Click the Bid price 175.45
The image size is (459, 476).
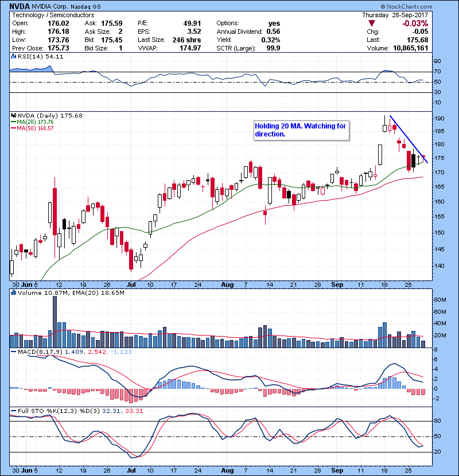pyautogui.click(x=112, y=40)
